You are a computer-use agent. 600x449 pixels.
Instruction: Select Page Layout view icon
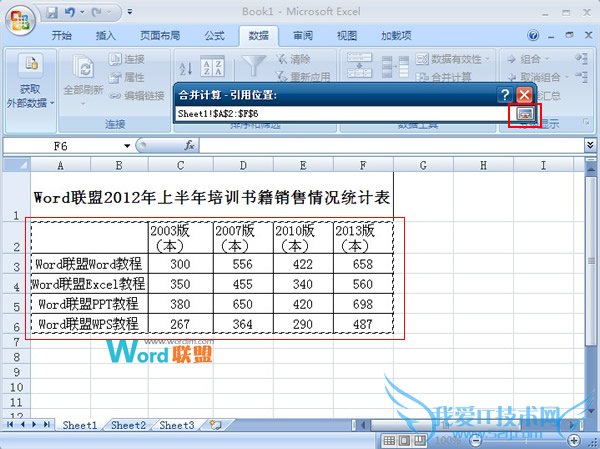click(x=404, y=440)
